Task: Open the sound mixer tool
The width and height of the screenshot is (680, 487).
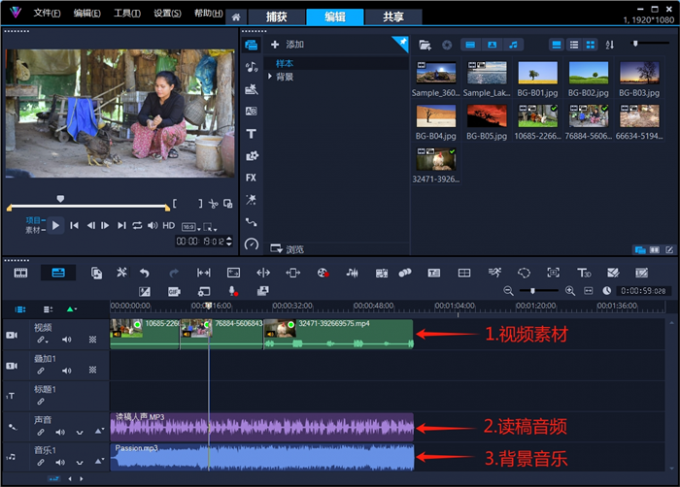Action: 352,273
